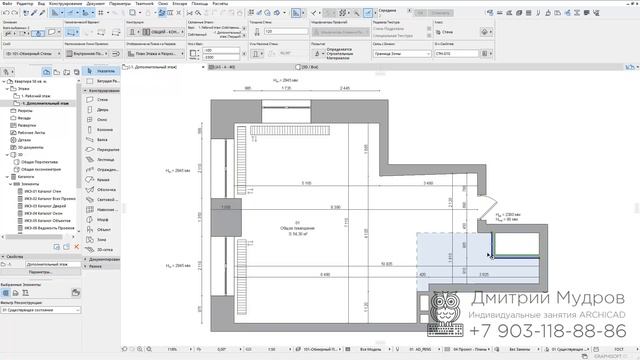Select the Стена (Wall) tool

point(101,100)
